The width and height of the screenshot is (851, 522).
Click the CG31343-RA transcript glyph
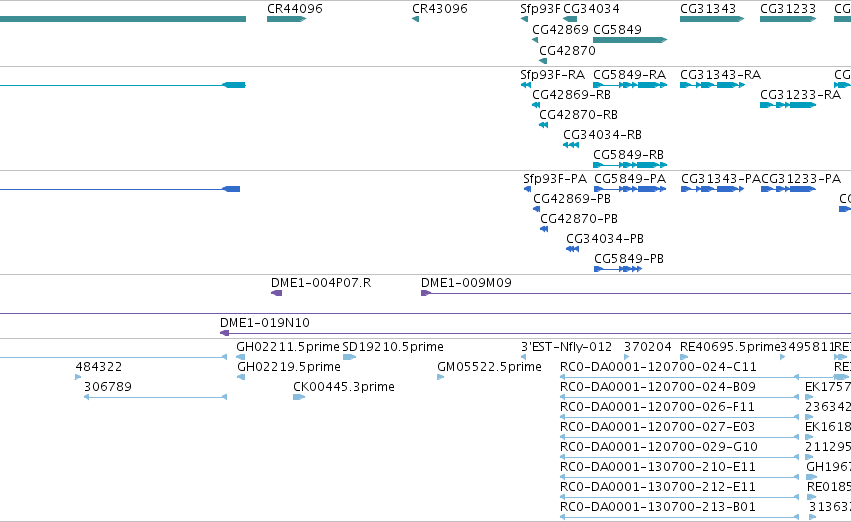712,85
